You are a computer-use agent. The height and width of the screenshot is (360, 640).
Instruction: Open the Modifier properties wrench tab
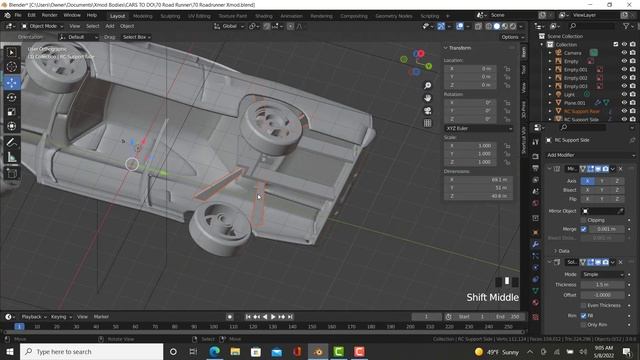536,244
